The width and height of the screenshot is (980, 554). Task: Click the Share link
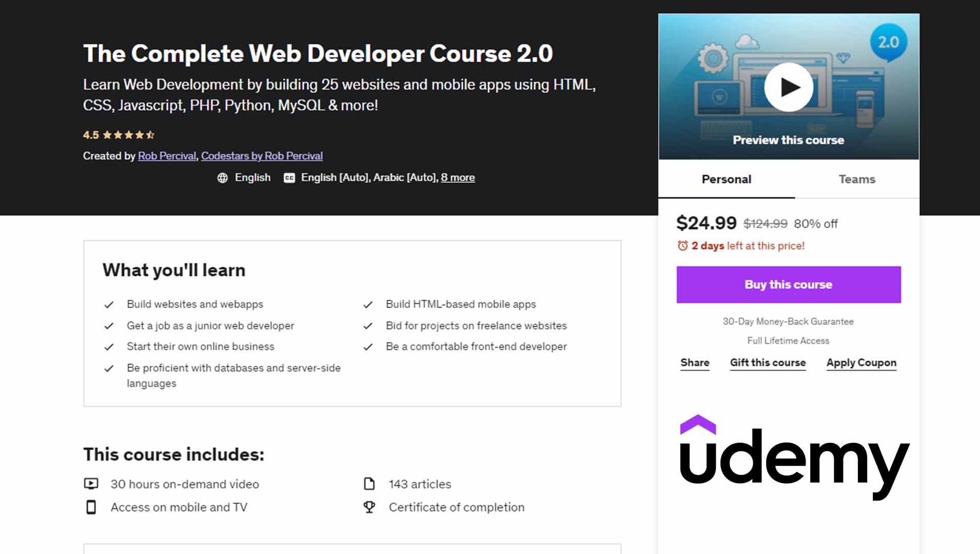[695, 363]
